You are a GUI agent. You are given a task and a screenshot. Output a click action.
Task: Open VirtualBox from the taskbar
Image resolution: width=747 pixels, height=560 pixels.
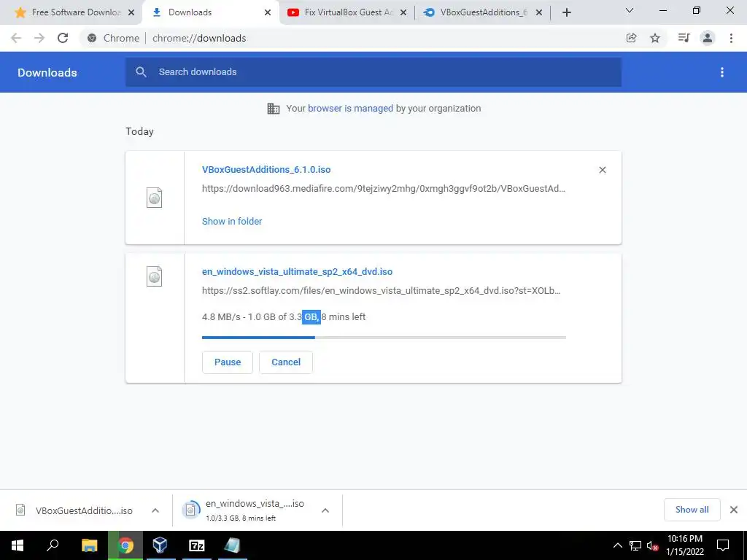[160, 545]
